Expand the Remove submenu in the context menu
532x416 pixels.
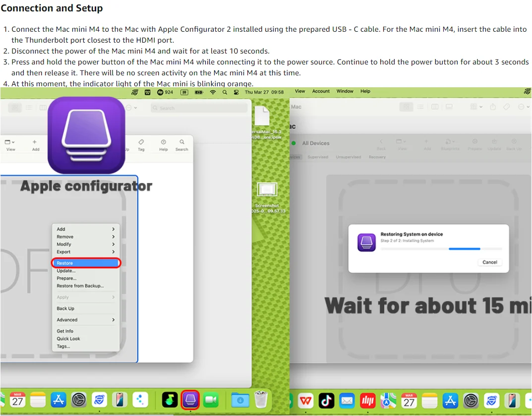point(85,237)
